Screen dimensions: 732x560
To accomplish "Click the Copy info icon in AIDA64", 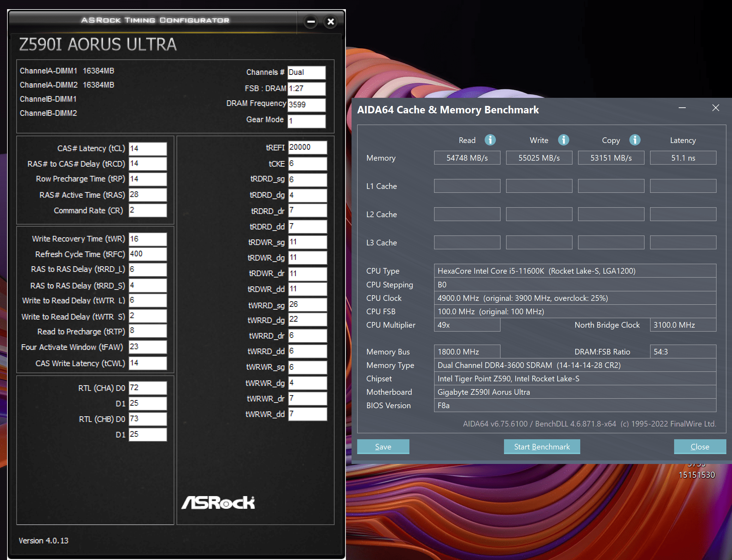I will click(635, 140).
